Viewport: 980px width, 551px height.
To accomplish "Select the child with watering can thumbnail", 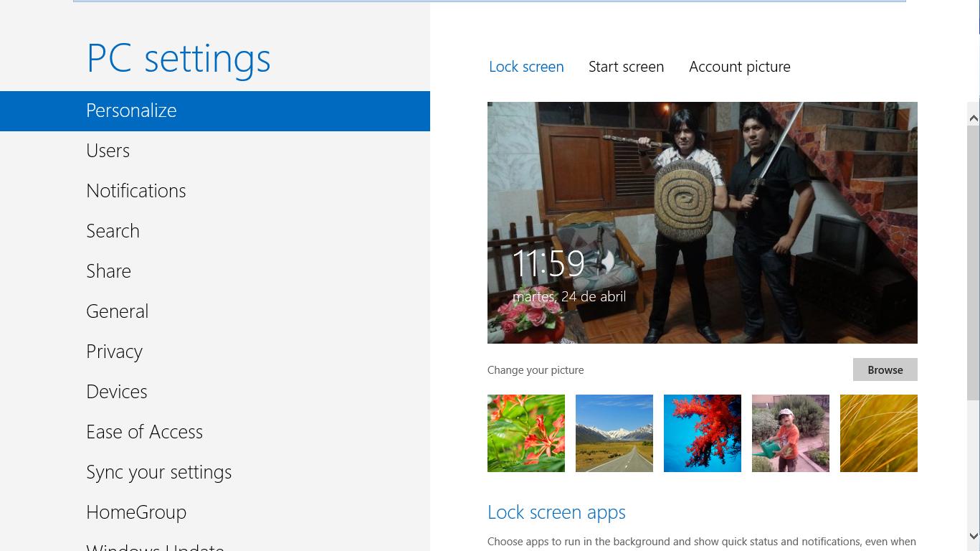I will click(791, 433).
